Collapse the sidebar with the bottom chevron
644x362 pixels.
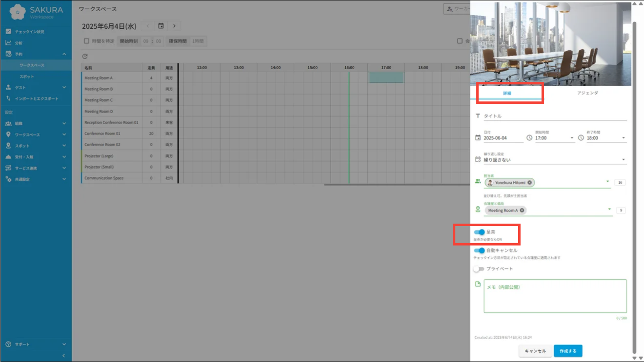tap(64, 356)
